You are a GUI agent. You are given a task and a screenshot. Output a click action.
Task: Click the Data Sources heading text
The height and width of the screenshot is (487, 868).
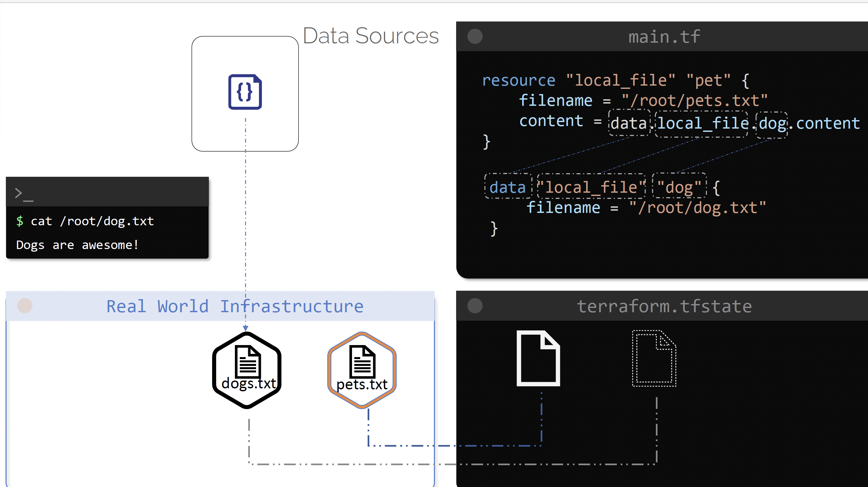(371, 36)
